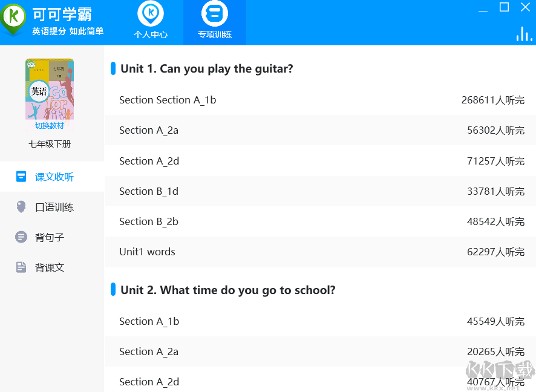The image size is (536, 392).
Task: Select the 专项训练 icon at top
Action: pyautogui.click(x=215, y=13)
